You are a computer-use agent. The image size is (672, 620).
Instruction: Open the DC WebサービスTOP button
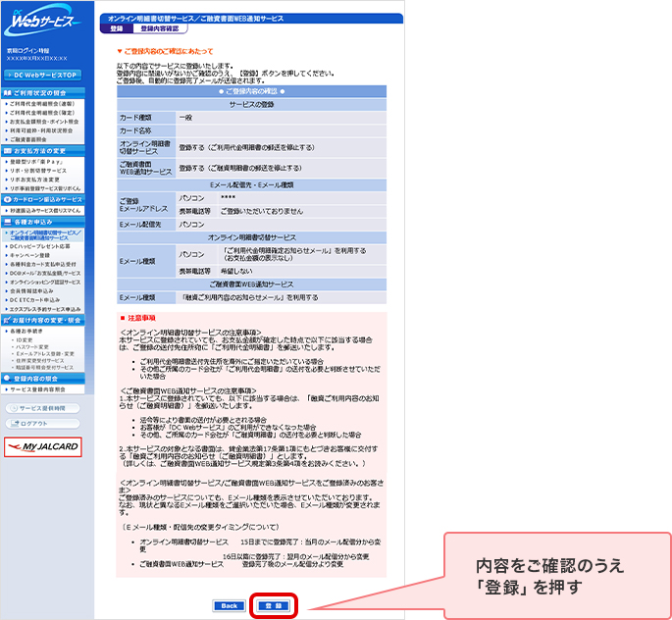point(42,75)
